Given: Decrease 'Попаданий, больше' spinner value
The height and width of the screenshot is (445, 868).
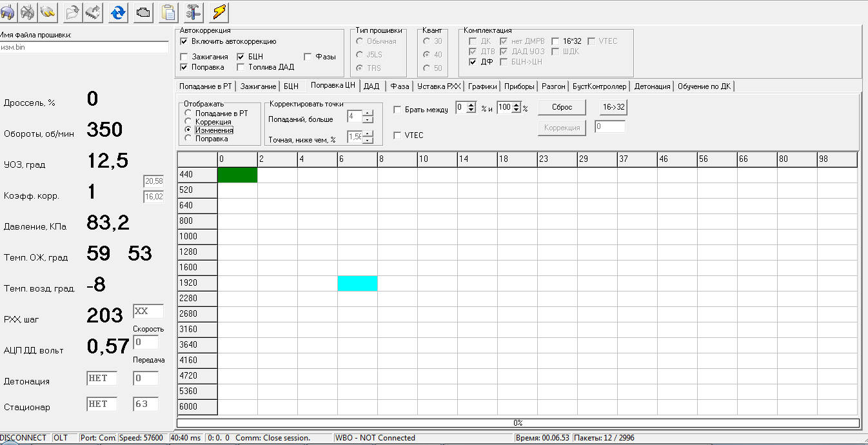Looking at the screenshot, I should coord(368,119).
